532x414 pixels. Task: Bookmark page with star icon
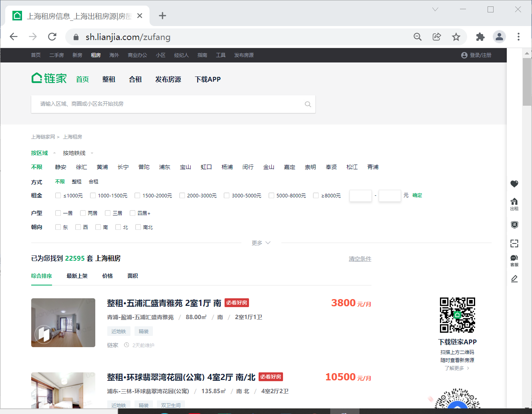tap(456, 37)
